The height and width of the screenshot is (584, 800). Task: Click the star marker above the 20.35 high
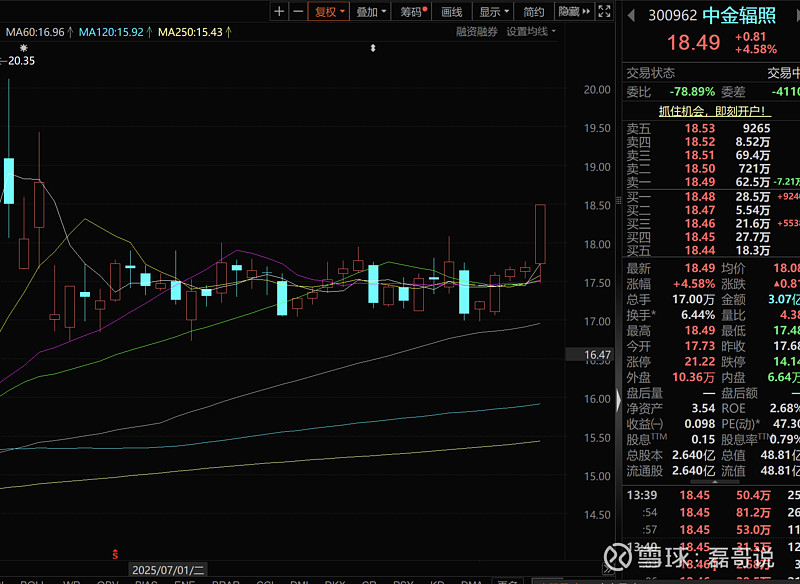tap(23, 48)
